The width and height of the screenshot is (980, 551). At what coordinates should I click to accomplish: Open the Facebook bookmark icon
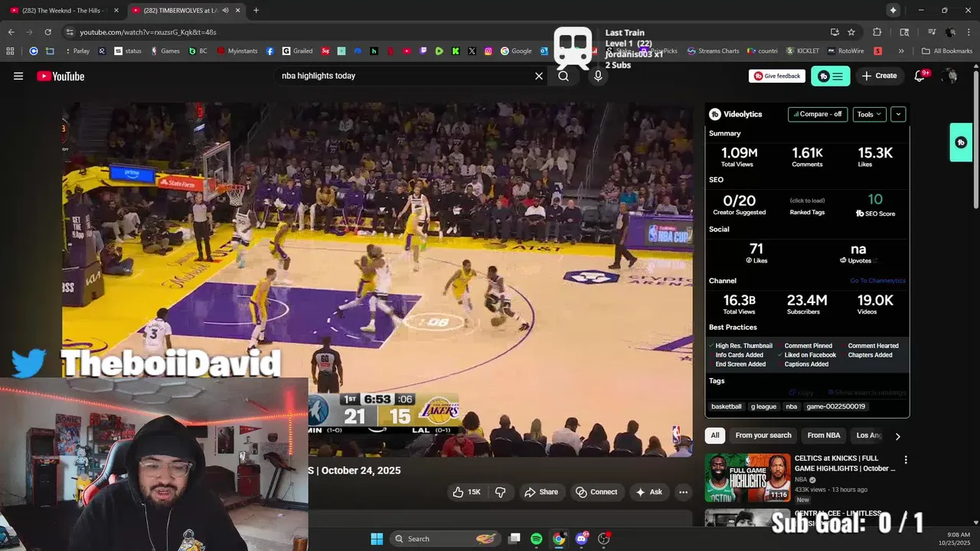pyautogui.click(x=270, y=51)
